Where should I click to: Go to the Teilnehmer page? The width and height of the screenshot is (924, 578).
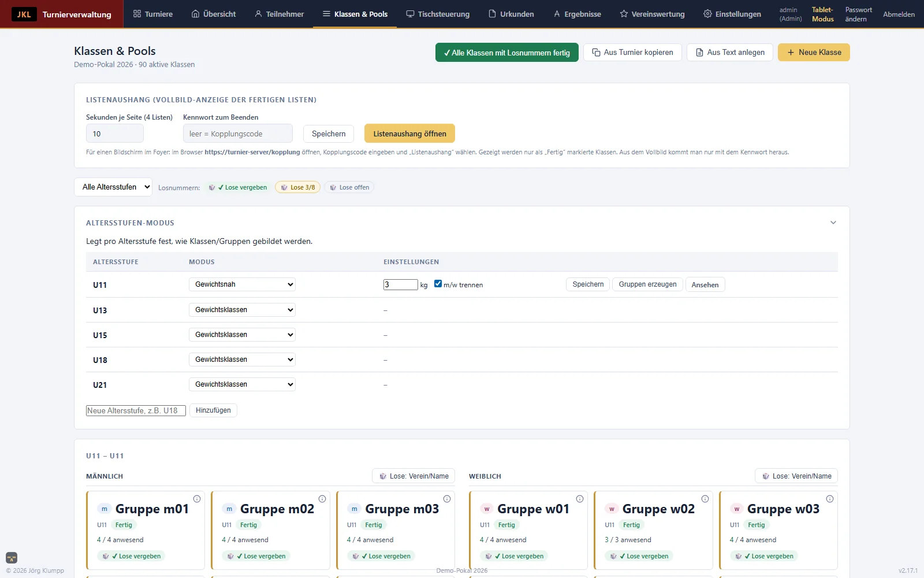click(280, 14)
